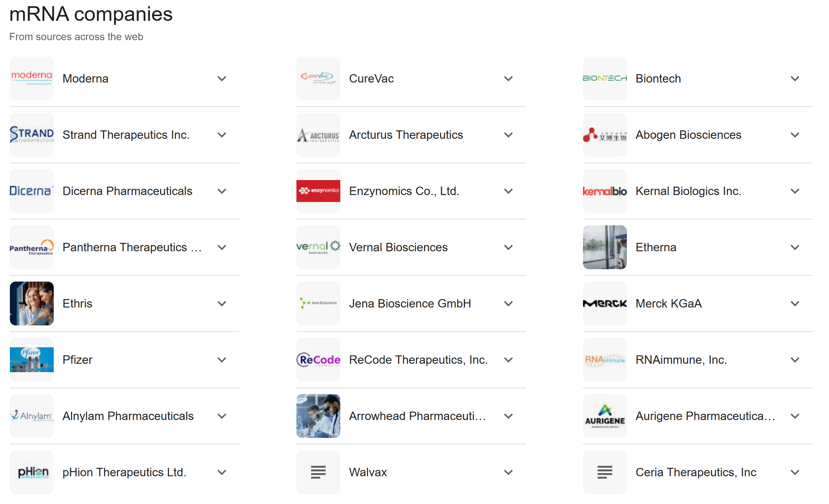Click the pHion Therapeutics logo
The width and height of the screenshot is (829, 504).
(32, 472)
